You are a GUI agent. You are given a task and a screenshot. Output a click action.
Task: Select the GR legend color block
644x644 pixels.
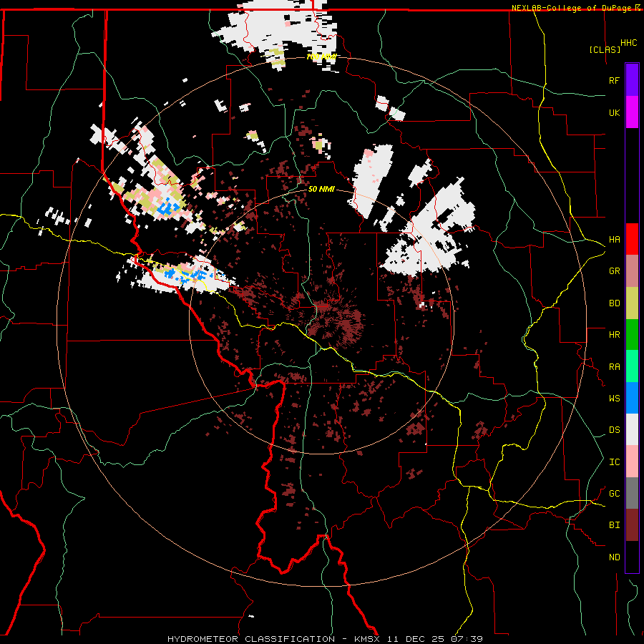pos(632,271)
